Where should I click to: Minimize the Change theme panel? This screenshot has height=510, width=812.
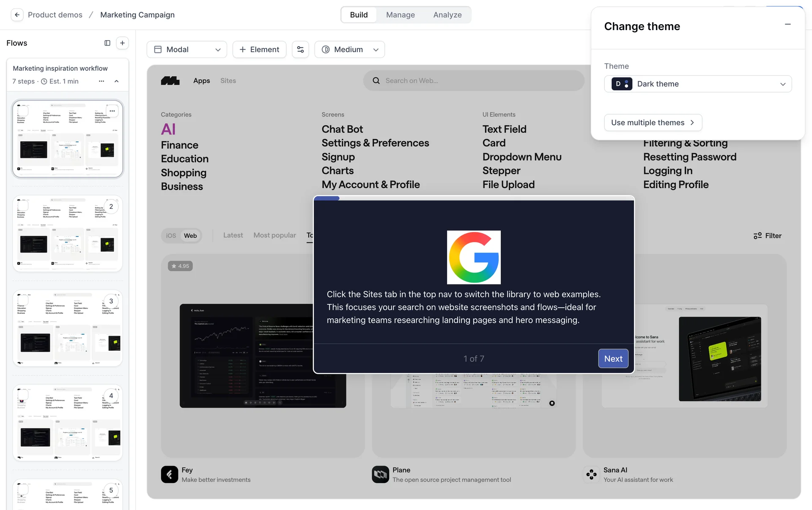[787, 25]
